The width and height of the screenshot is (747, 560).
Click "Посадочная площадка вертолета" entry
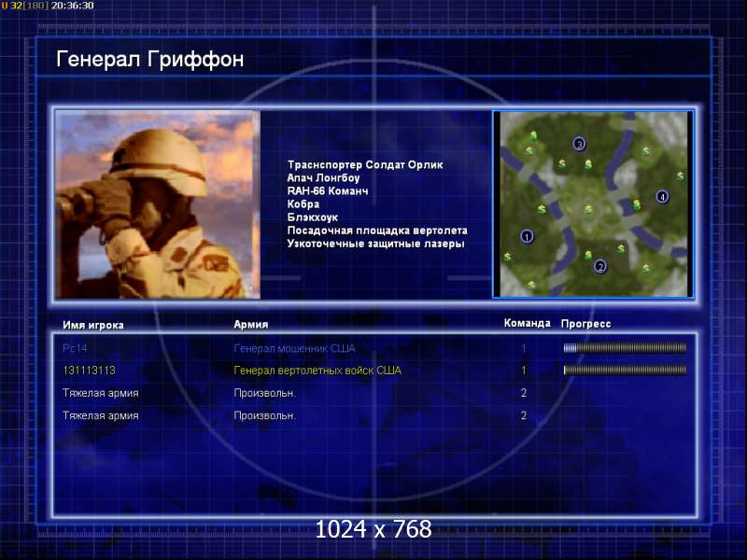377,231
